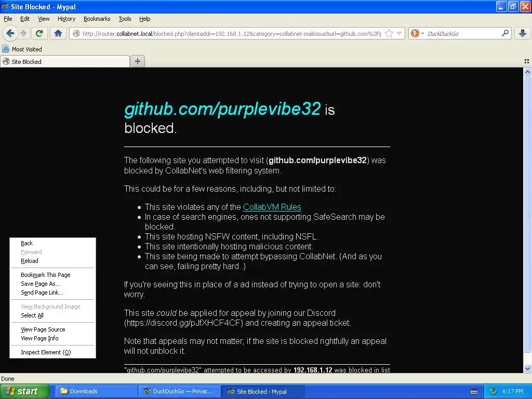This screenshot has height=399, width=532.
Task: Click the Site Blocked - Mypal taskbar button
Action: [262, 391]
